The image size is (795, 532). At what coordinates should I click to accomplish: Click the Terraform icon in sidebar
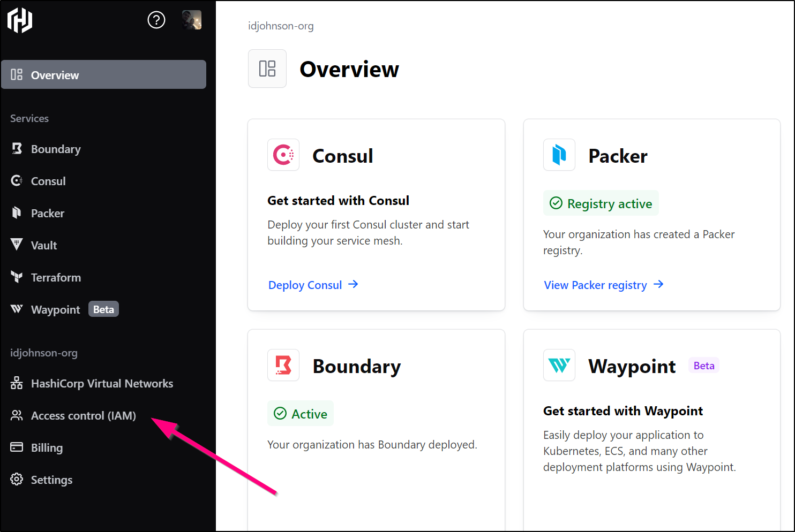pyautogui.click(x=17, y=277)
